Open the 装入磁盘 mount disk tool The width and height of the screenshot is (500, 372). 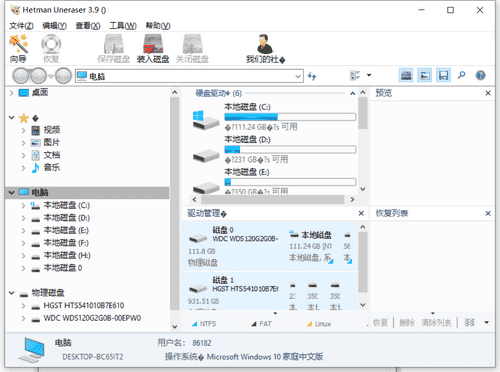[x=153, y=49]
